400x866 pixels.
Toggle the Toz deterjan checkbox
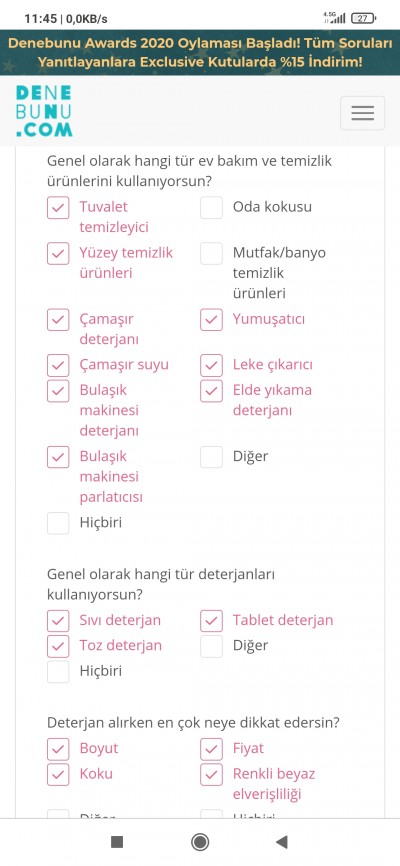(58, 646)
